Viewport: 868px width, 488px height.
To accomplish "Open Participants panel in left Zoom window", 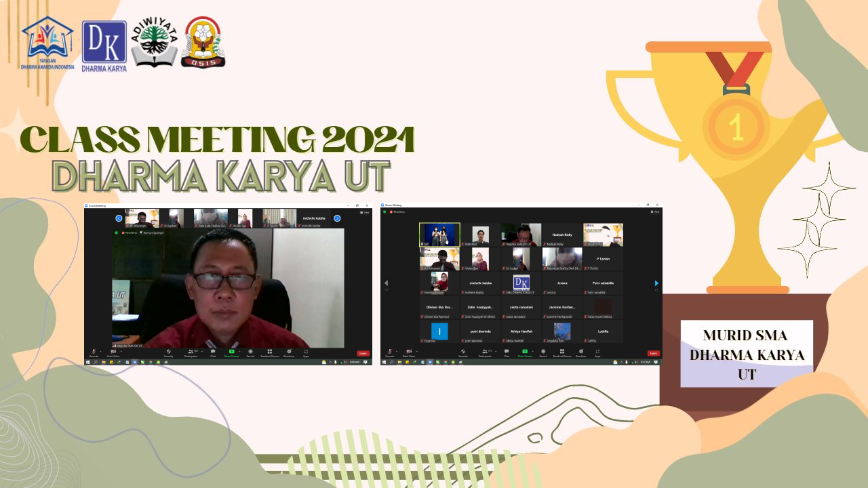I will point(191,353).
